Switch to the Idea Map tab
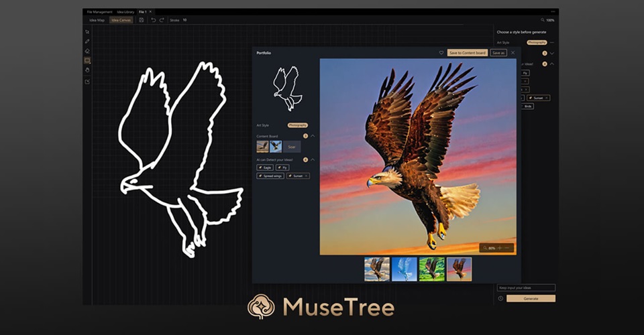The width and height of the screenshot is (644, 335). 97,20
